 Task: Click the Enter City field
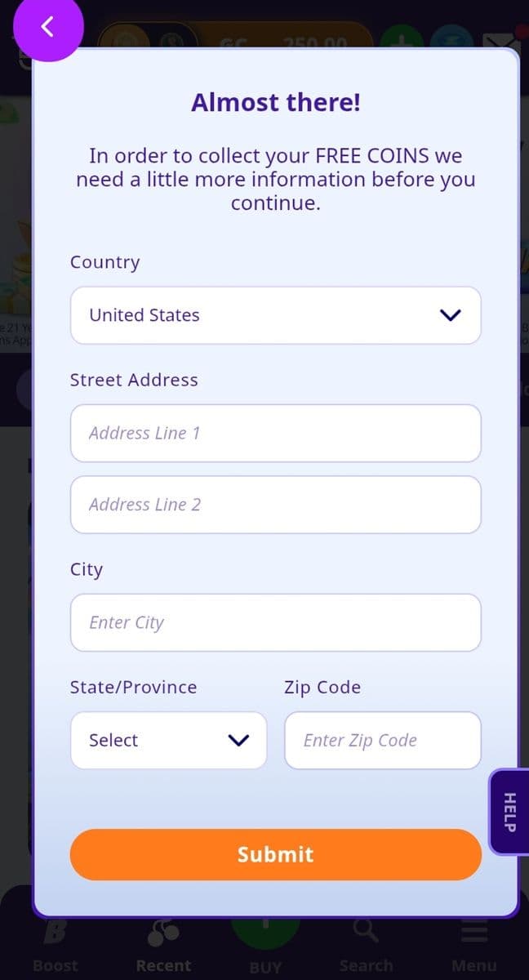(x=276, y=622)
